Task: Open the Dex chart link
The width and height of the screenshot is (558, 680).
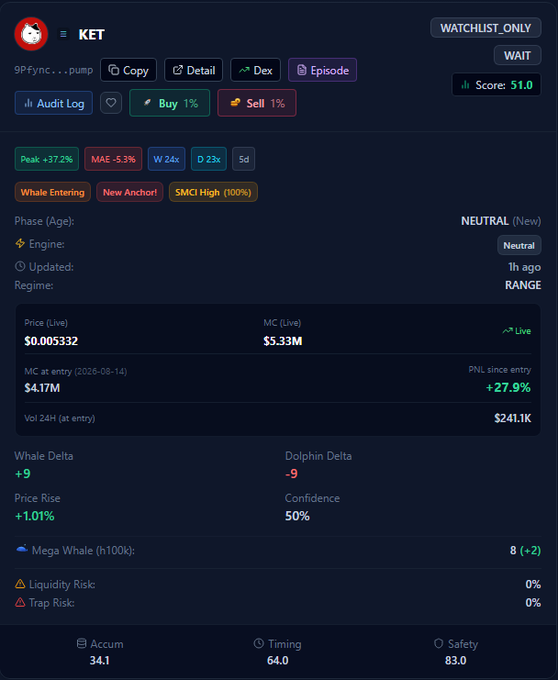Action: [x=255, y=70]
